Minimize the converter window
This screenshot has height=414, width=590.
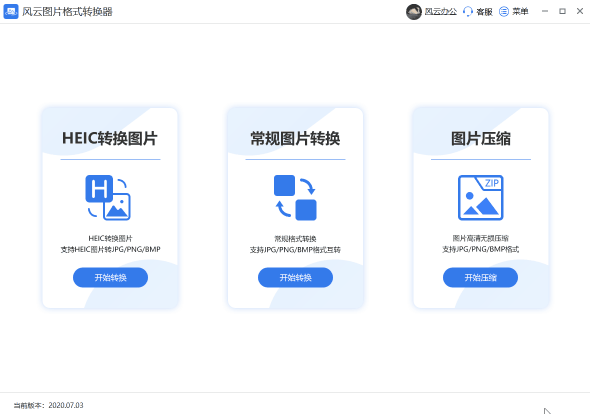coord(544,11)
